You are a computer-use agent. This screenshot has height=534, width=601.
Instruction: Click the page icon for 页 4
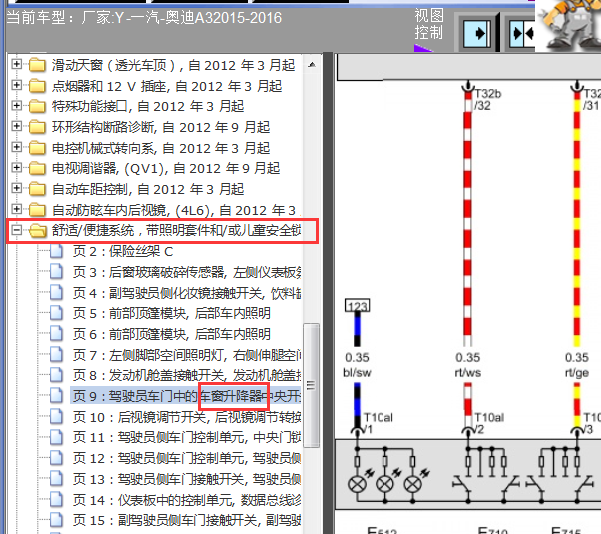click(56, 292)
